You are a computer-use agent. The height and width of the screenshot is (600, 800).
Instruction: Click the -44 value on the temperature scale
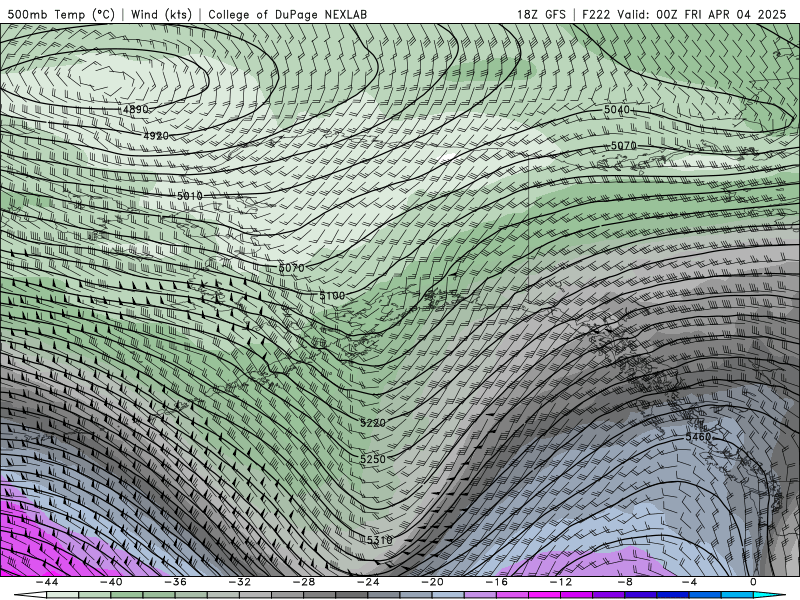[46, 582]
